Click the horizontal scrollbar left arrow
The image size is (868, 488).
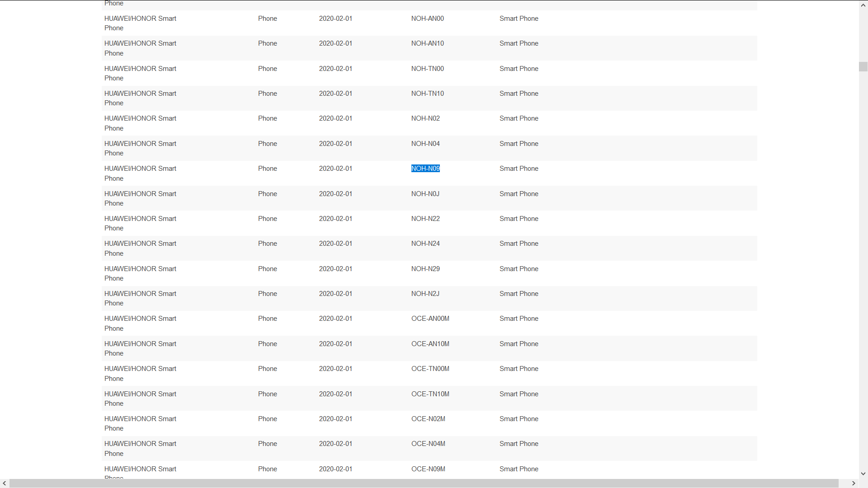coord(5,483)
